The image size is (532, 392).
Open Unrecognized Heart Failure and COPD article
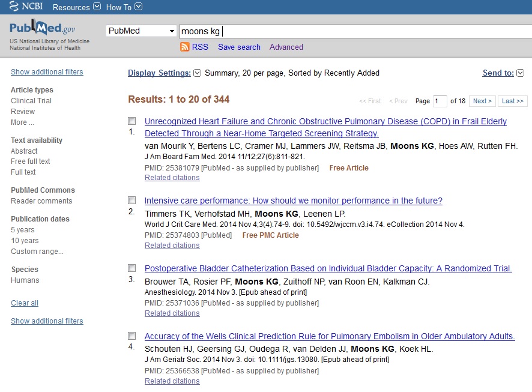325,127
